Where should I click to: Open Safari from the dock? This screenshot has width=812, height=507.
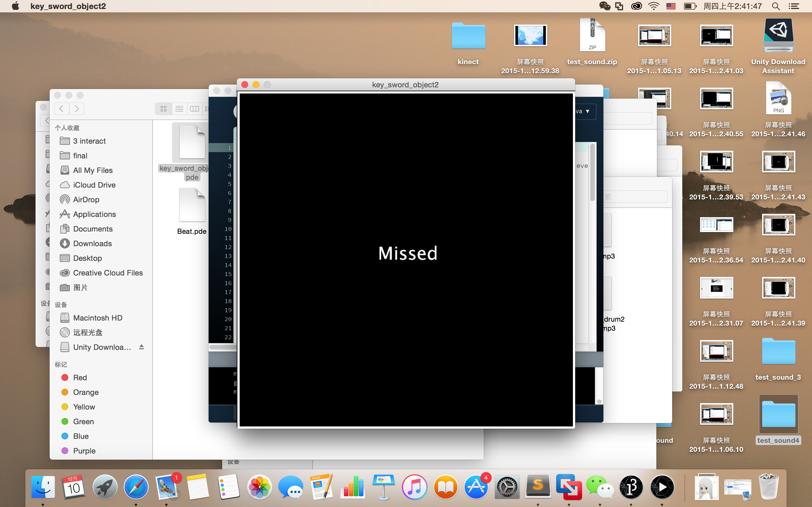[x=136, y=486]
